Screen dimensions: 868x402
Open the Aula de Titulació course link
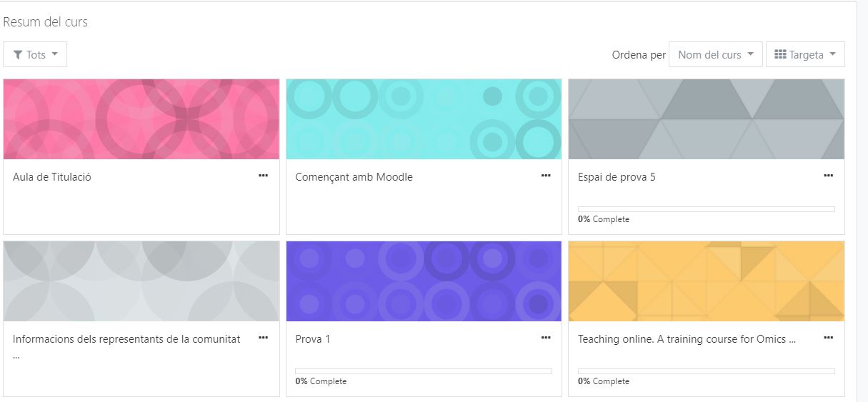(52, 177)
